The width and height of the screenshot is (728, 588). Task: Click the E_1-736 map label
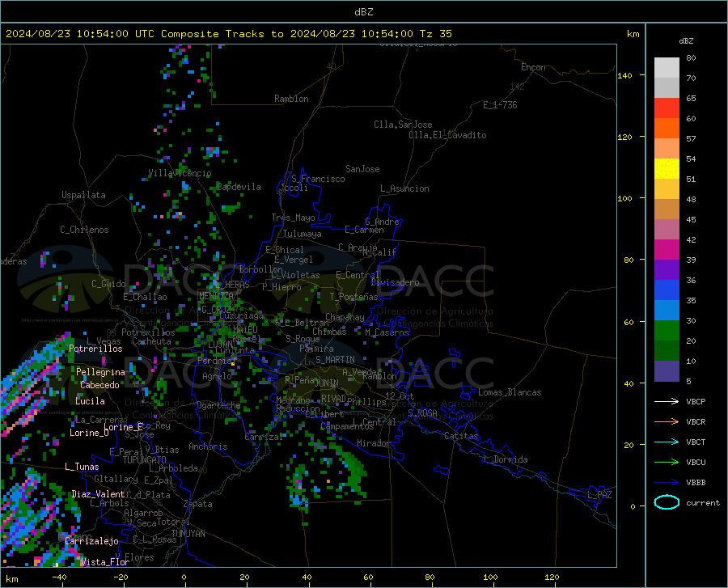pyautogui.click(x=500, y=105)
